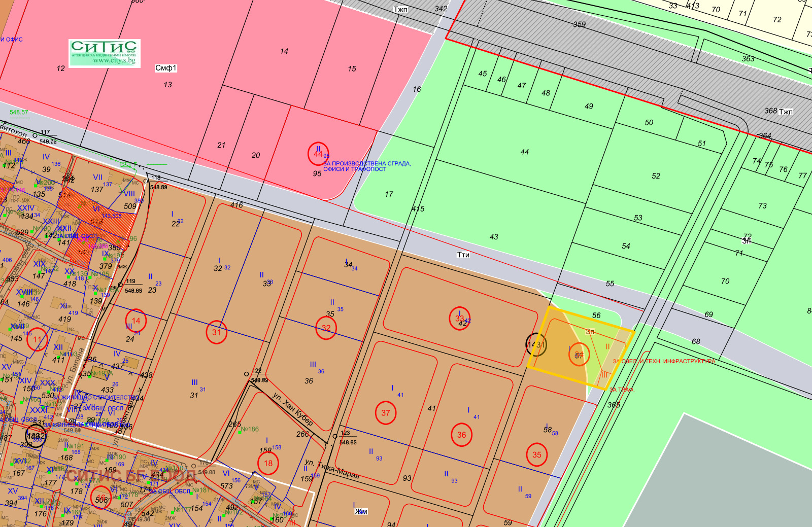Select text ЗА ОЗЕЛ. И ТЕХН. ИНФРАСТРУКТУРА

click(x=664, y=361)
